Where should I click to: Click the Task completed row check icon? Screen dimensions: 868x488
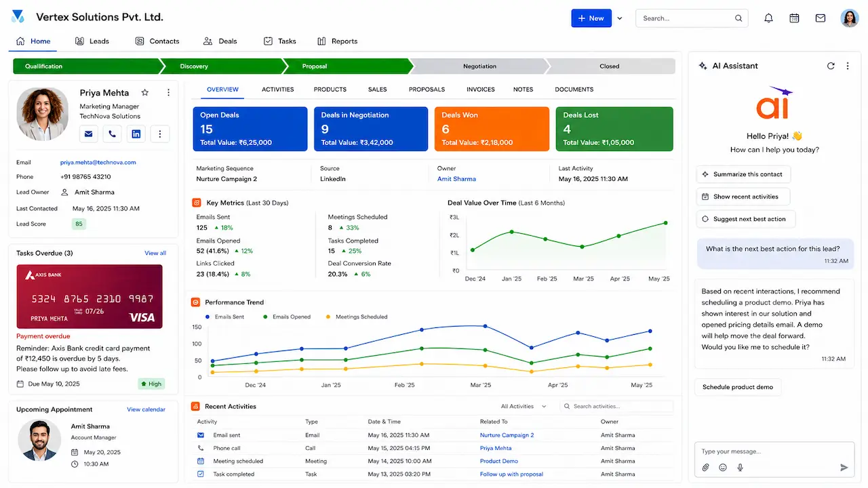coord(201,474)
